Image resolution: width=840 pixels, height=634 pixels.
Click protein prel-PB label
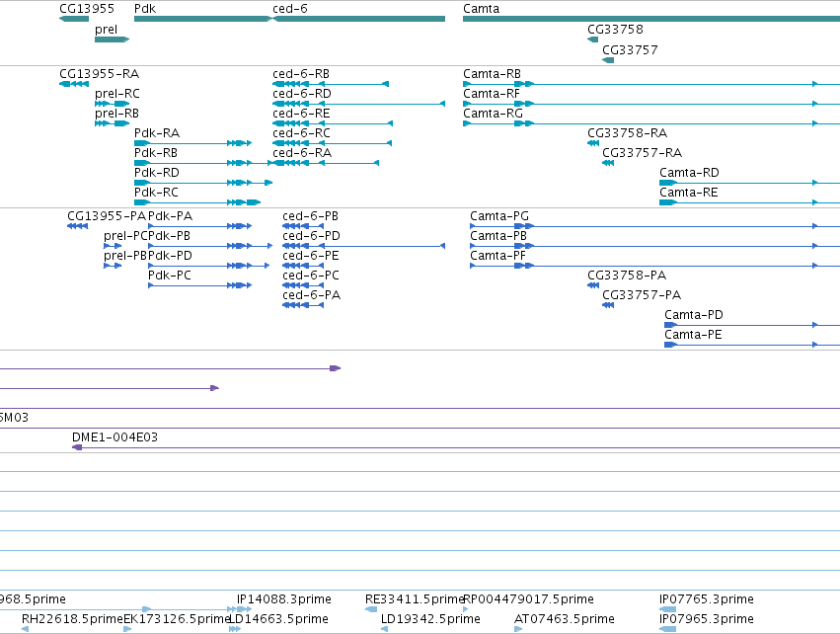tap(125, 256)
